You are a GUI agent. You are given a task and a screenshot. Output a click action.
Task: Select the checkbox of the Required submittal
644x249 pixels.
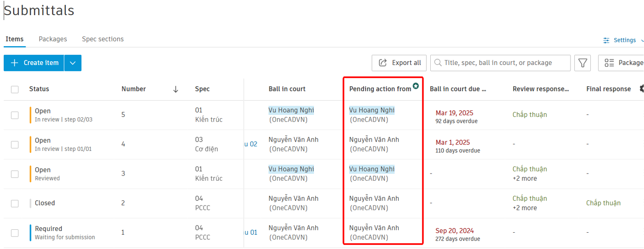15,233
